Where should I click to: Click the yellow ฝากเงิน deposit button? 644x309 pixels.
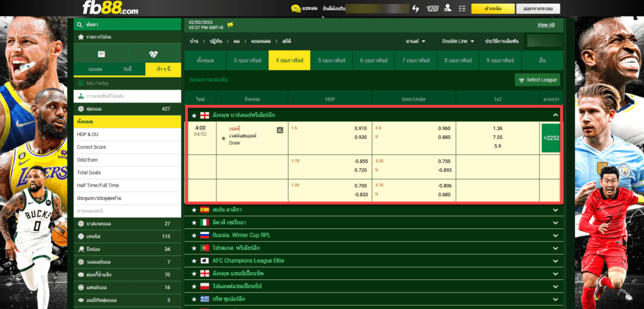pos(493,9)
